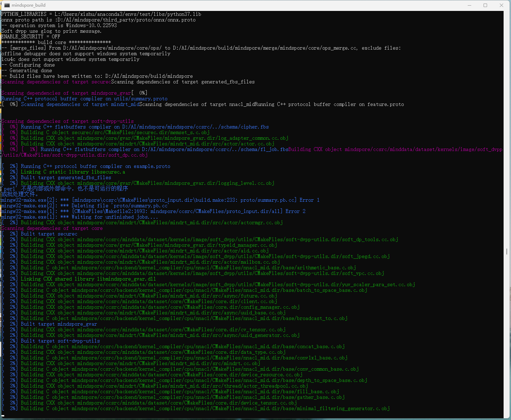The height and width of the screenshot is (420, 511).
Task: Click the 'aid.cc.obj' build line
Action: [x=135, y=251]
